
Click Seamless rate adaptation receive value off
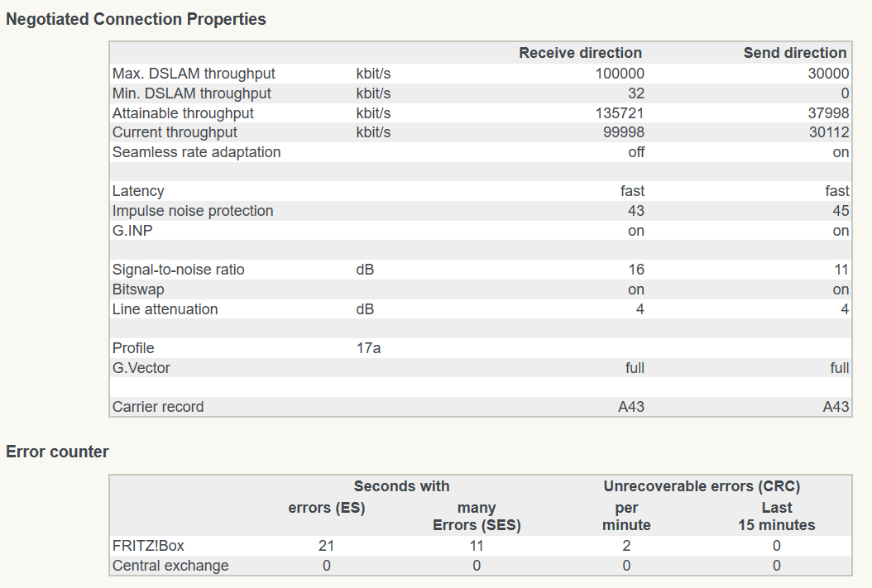[635, 152]
